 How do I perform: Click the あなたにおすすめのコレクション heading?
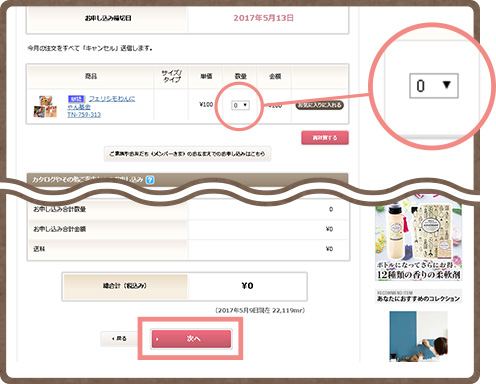(418, 299)
